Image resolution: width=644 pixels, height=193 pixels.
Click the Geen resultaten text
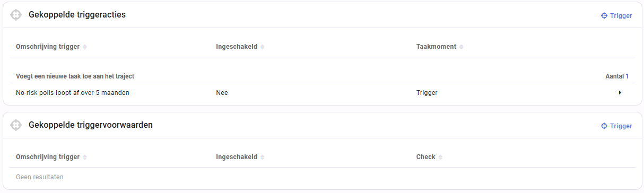click(40, 177)
